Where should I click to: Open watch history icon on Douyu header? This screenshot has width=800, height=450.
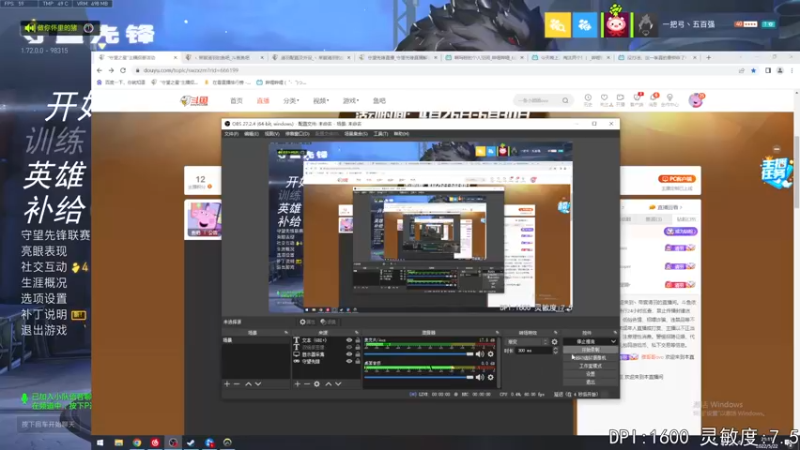588,99
